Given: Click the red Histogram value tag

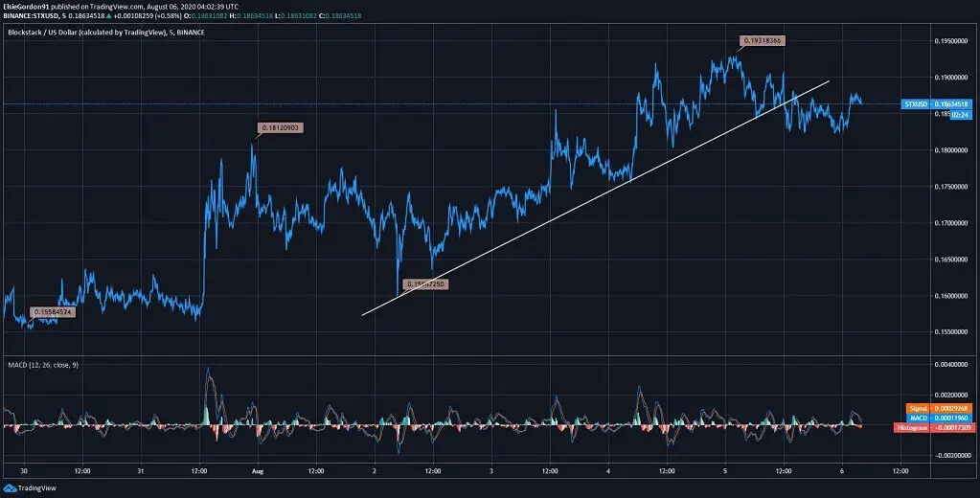Looking at the screenshot, I should click(x=933, y=427).
